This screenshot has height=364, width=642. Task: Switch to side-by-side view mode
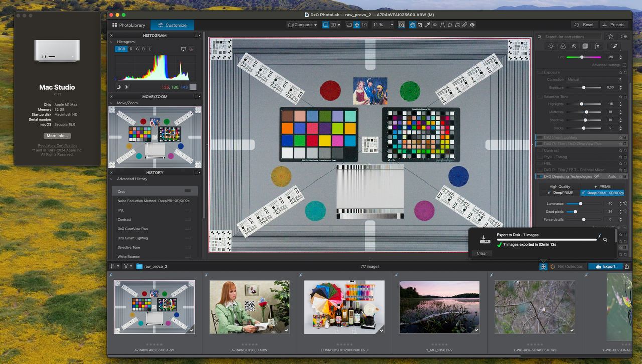[x=333, y=25]
